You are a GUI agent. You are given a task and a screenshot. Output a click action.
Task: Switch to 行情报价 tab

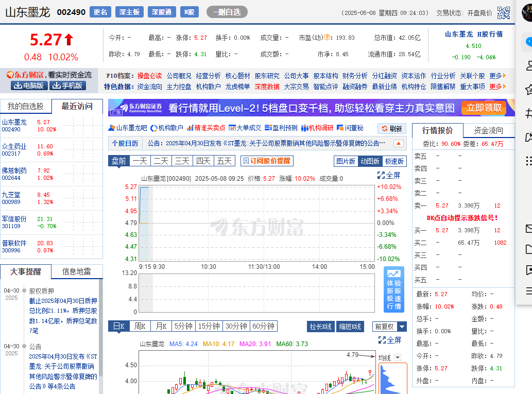tap(437, 130)
